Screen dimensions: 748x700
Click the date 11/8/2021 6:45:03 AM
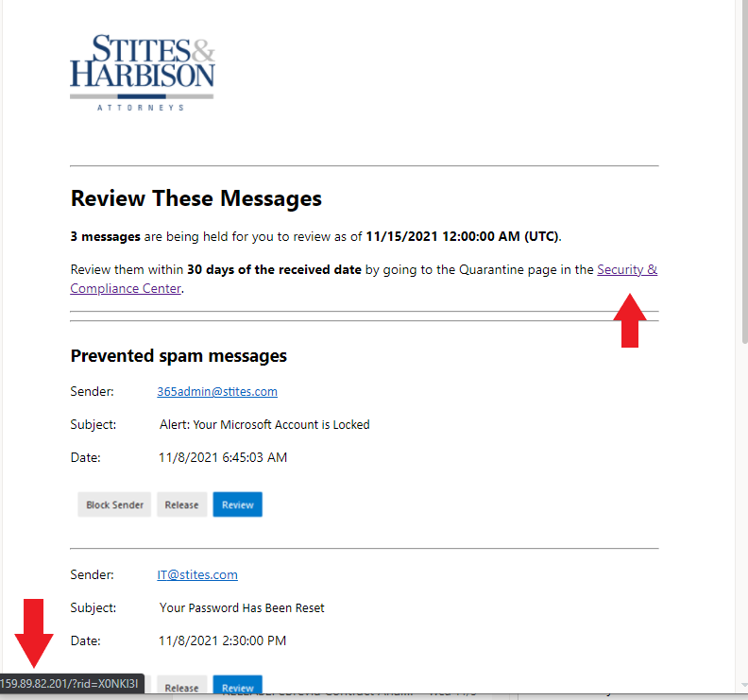222,458
